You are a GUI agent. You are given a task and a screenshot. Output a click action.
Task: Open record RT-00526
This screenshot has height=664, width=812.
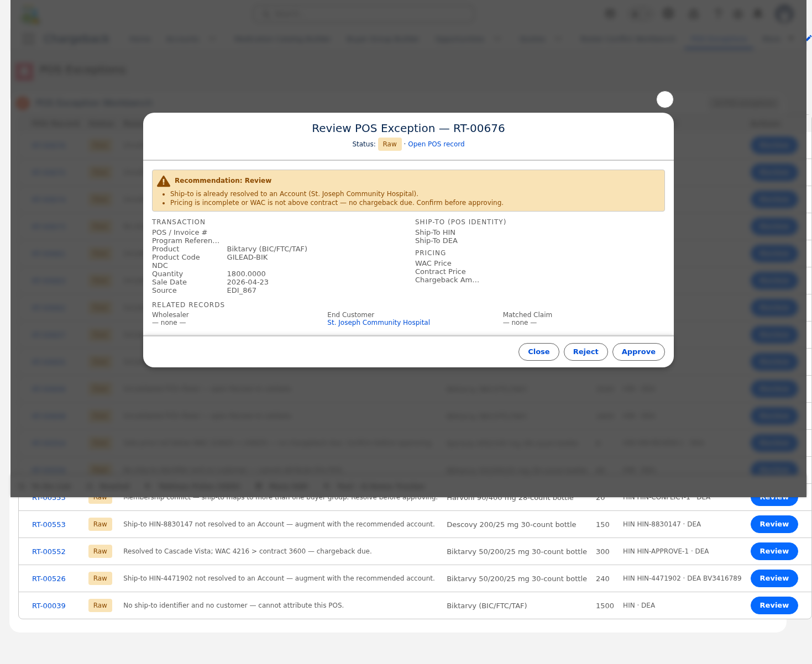pos(49,578)
